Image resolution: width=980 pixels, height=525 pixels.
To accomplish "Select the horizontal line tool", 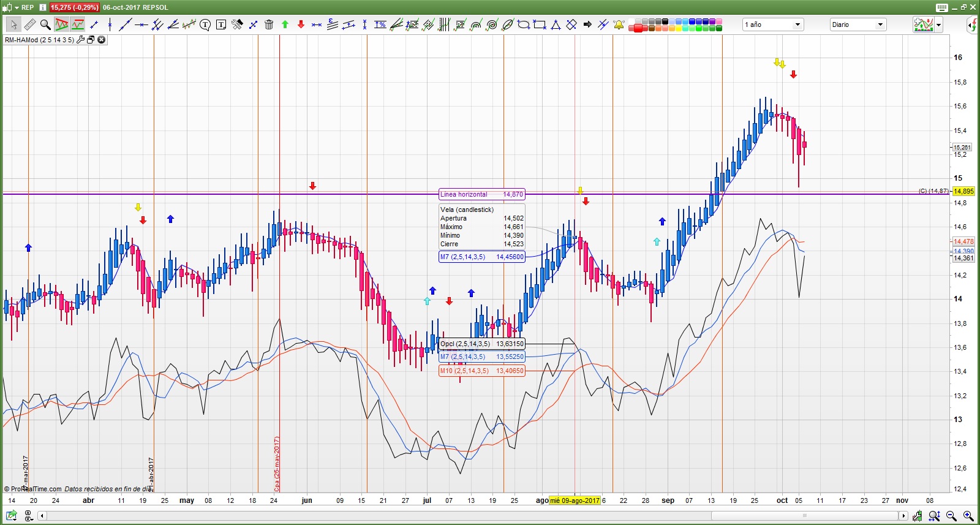I will point(141,25).
